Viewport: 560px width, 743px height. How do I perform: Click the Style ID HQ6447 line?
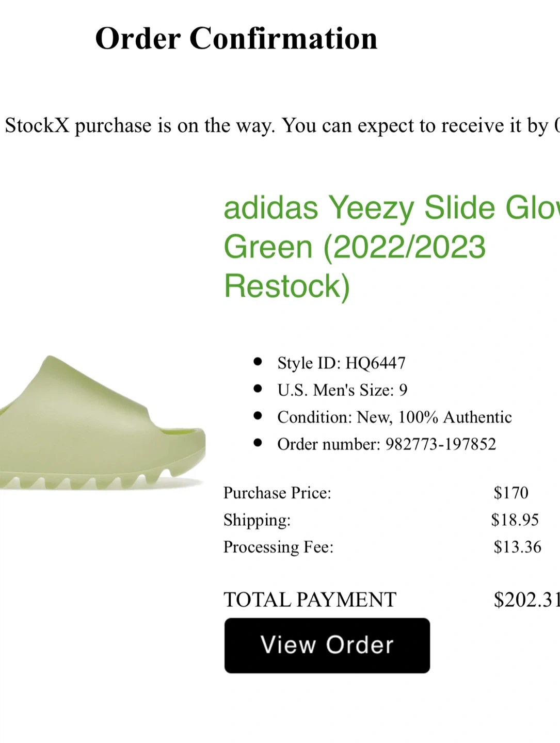click(x=341, y=363)
